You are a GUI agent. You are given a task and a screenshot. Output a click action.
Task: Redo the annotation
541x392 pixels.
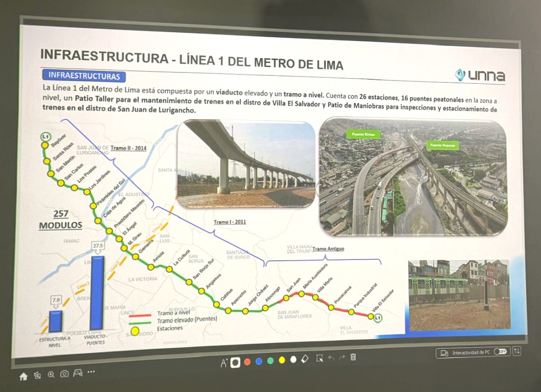(341, 357)
